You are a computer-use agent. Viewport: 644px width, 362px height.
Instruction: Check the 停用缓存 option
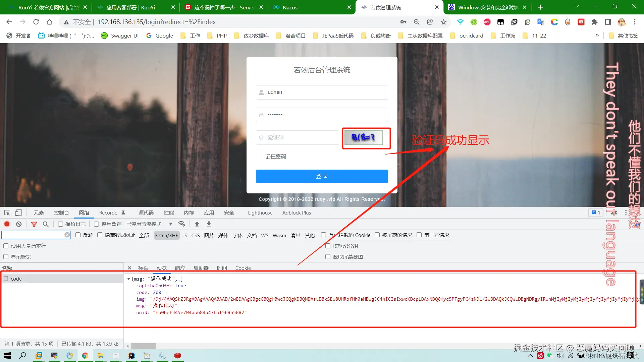tap(96, 224)
